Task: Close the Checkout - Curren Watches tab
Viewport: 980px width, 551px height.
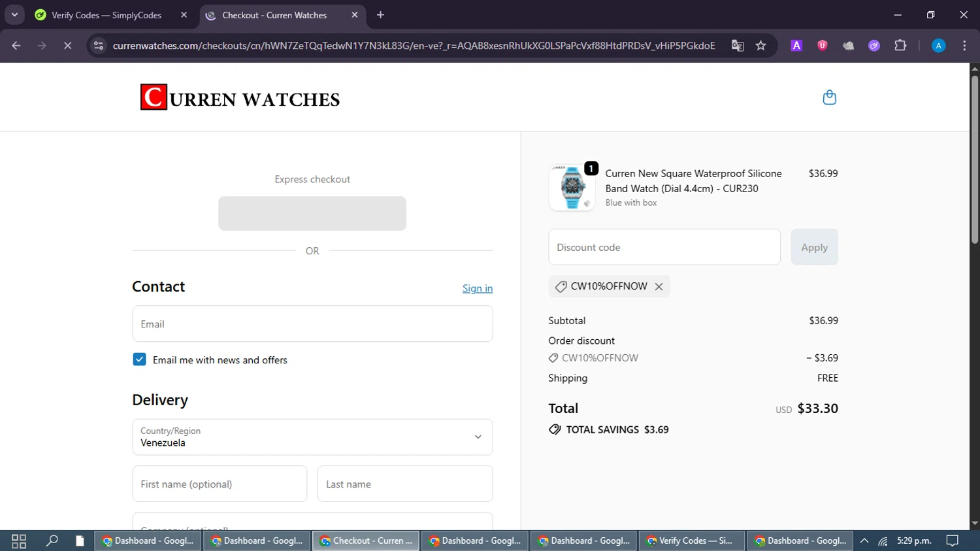Action: [355, 15]
